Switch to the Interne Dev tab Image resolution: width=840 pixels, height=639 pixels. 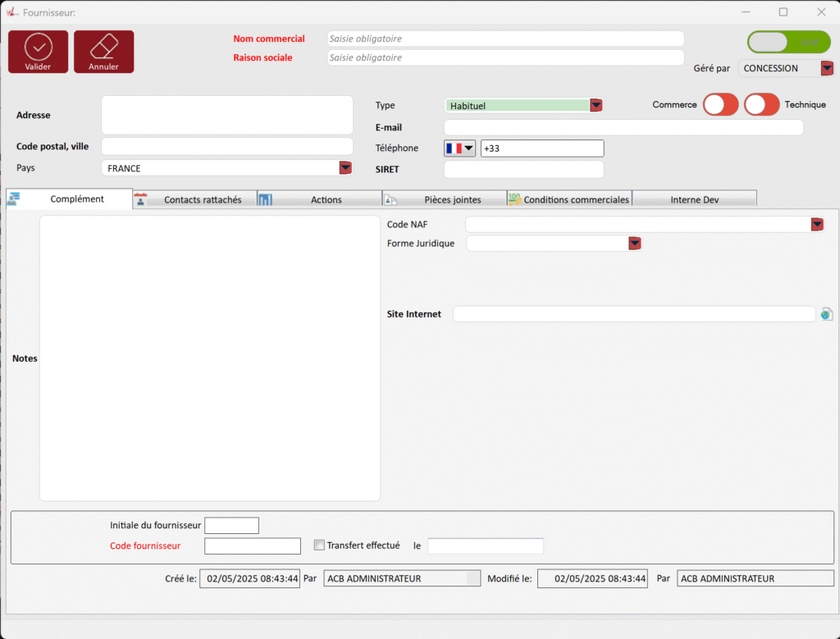694,199
